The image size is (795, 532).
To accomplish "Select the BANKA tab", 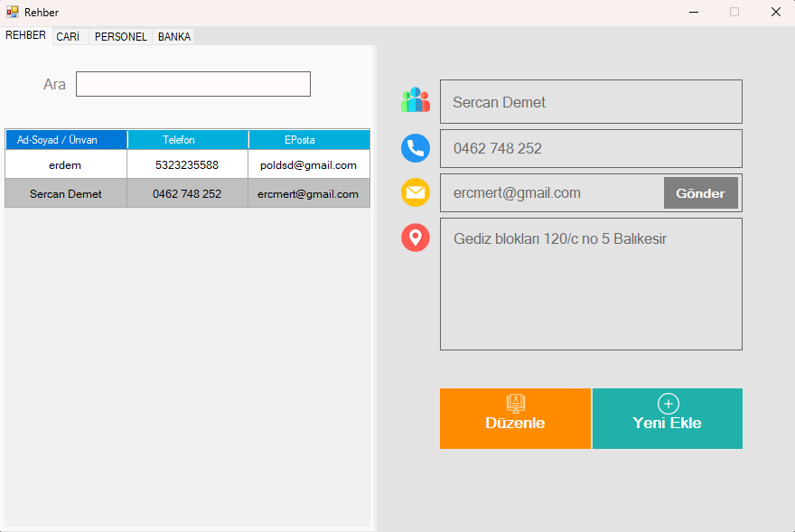I will (x=174, y=37).
